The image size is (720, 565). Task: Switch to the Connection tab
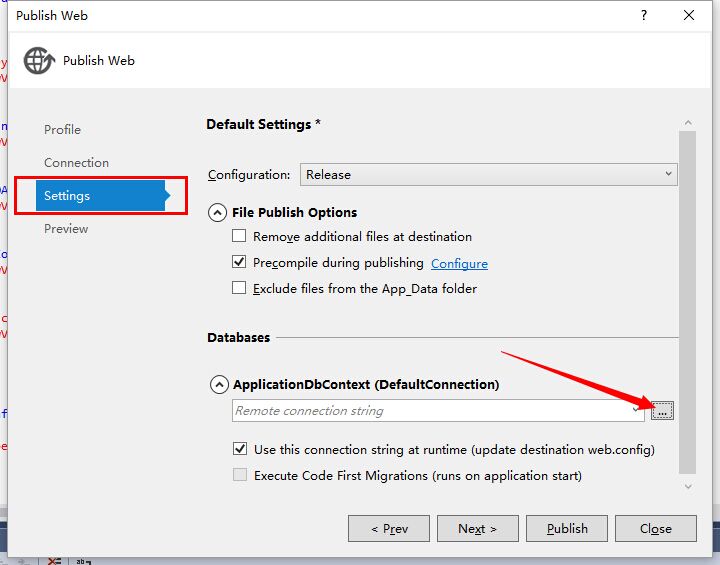click(x=76, y=163)
